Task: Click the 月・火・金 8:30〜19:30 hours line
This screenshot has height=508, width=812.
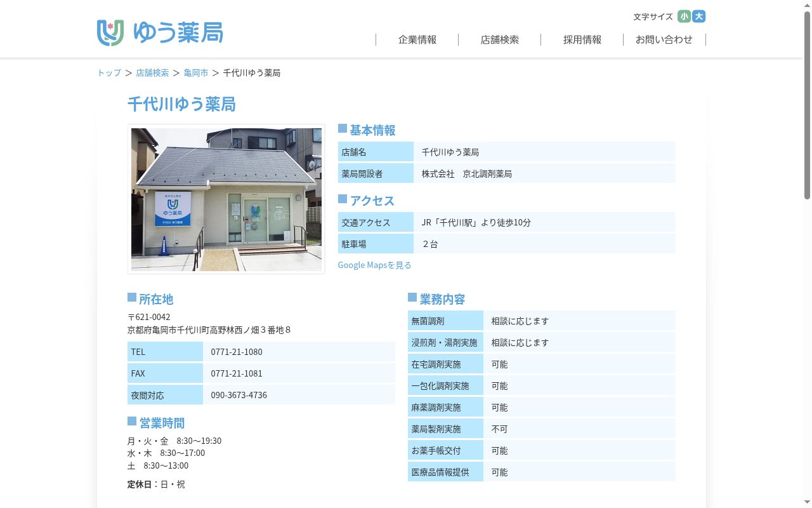Action: click(x=174, y=441)
